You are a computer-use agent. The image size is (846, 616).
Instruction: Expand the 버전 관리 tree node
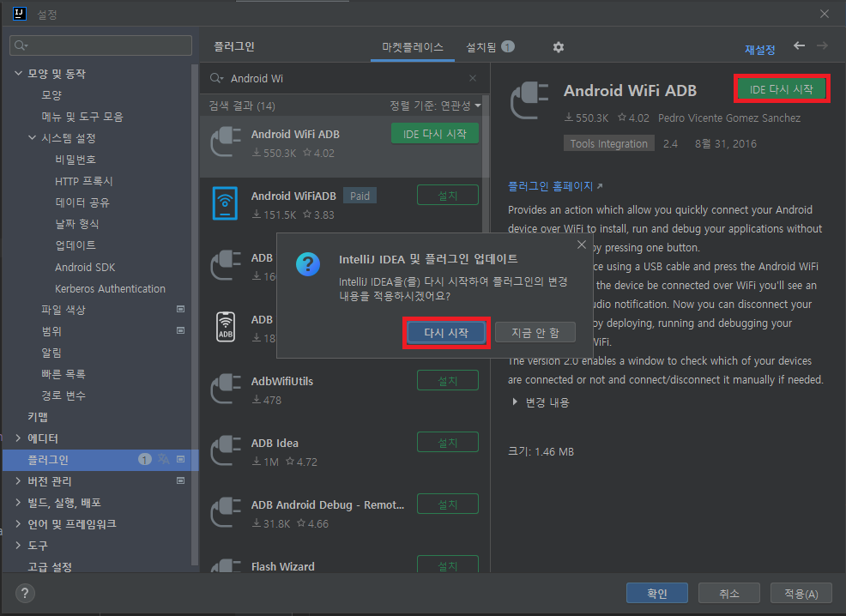[x=18, y=480]
